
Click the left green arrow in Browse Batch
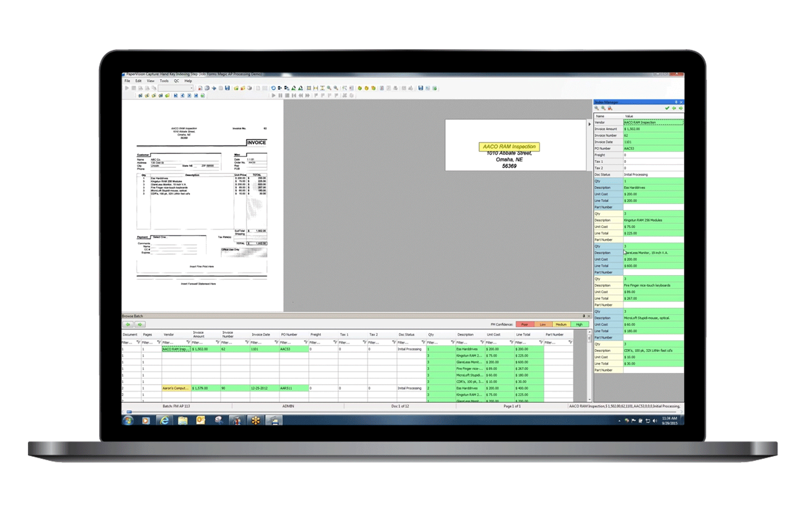128,325
